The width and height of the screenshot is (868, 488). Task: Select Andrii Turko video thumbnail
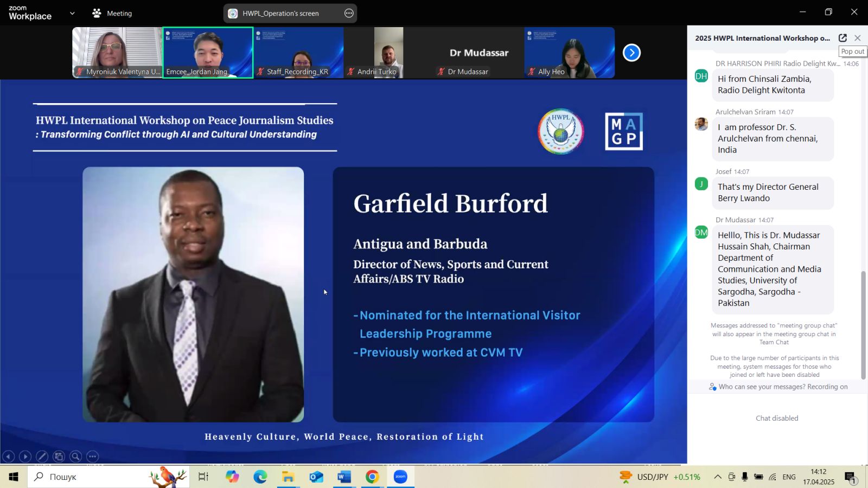coord(388,53)
